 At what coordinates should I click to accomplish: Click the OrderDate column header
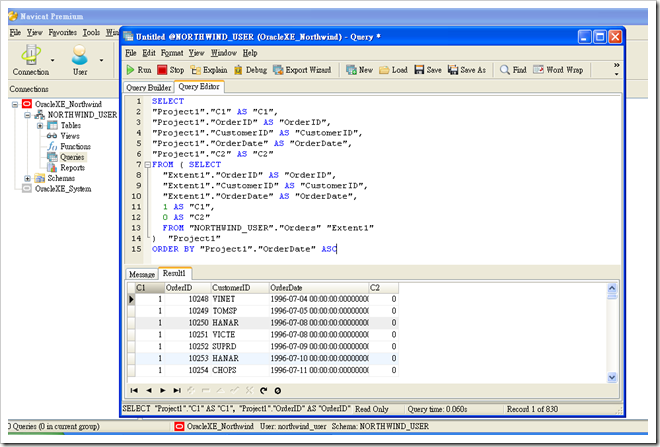click(319, 288)
